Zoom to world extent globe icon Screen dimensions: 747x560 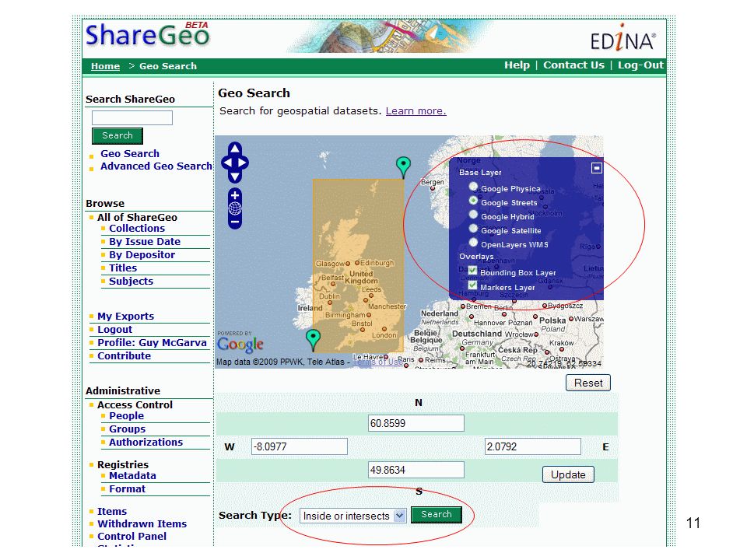235,208
